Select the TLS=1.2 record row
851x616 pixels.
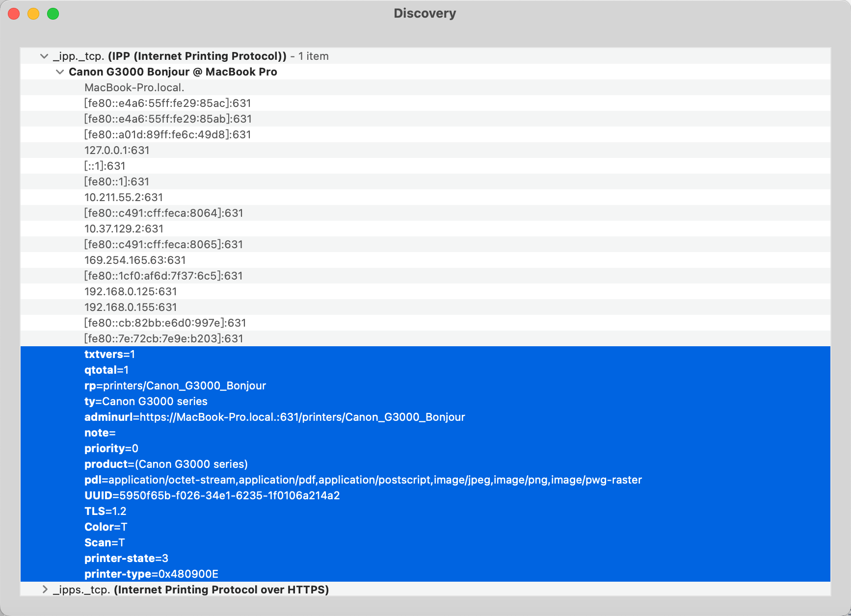point(106,512)
